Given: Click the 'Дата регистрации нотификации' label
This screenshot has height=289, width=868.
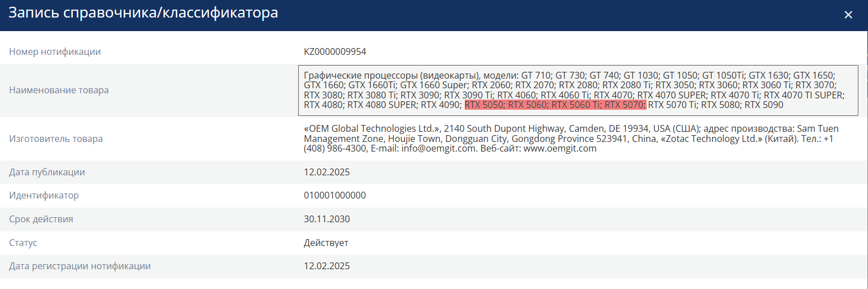Looking at the screenshot, I should [x=80, y=266].
